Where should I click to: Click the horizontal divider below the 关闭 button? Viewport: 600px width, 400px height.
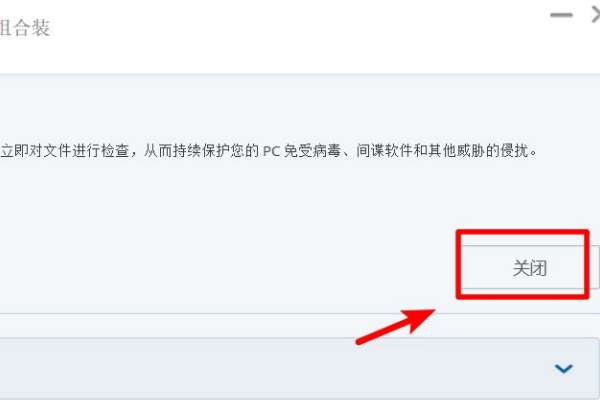coord(300,313)
